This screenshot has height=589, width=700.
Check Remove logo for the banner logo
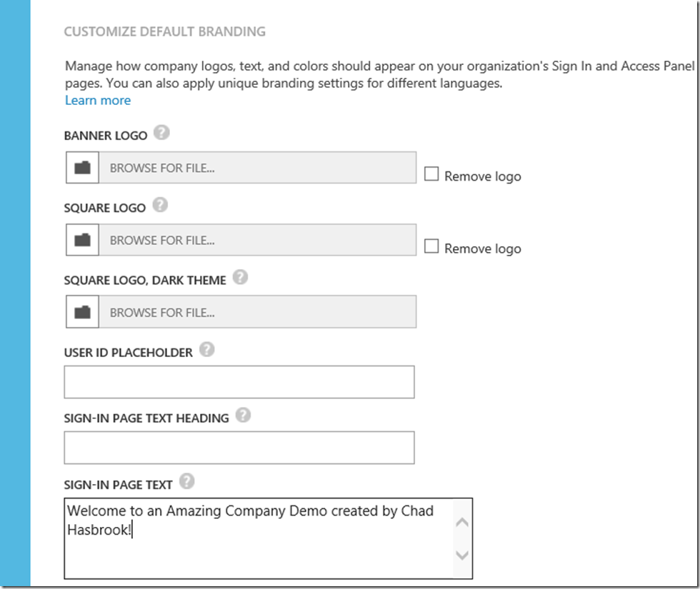click(431, 174)
